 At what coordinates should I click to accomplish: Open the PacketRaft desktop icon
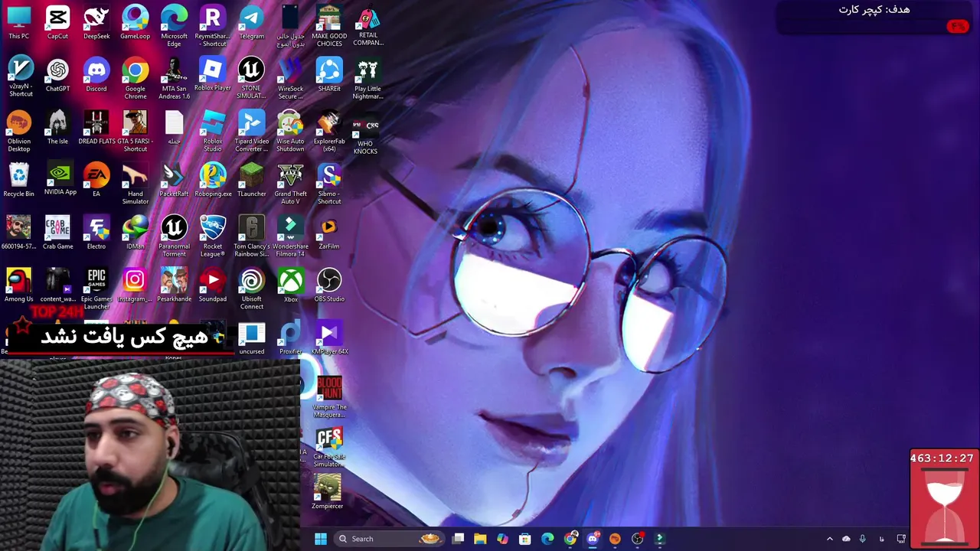tap(174, 181)
